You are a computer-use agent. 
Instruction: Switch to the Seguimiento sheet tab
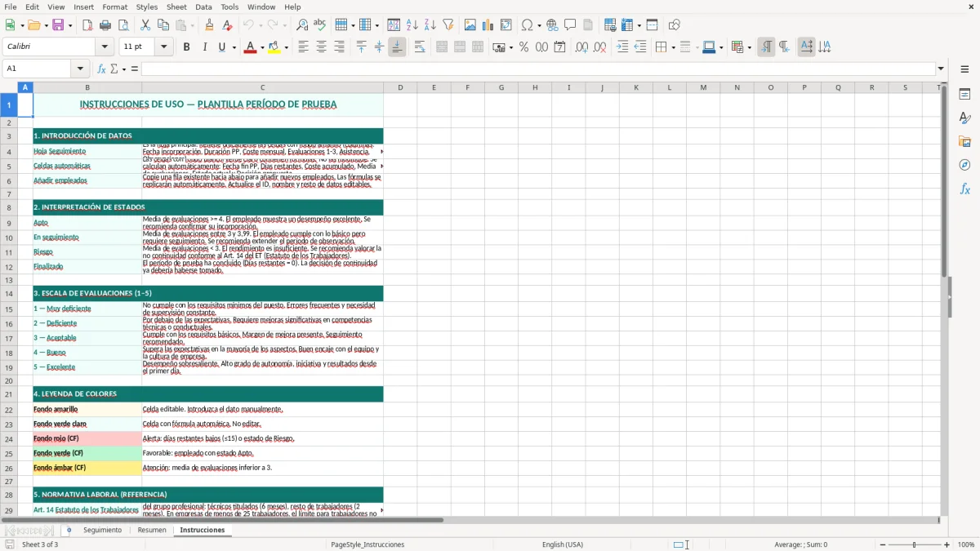[x=102, y=531]
